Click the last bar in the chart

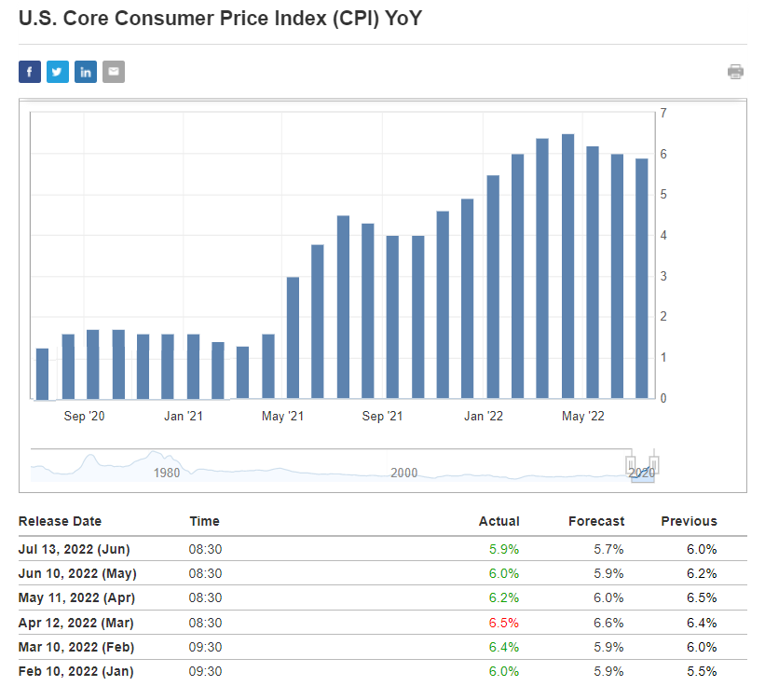(x=642, y=279)
